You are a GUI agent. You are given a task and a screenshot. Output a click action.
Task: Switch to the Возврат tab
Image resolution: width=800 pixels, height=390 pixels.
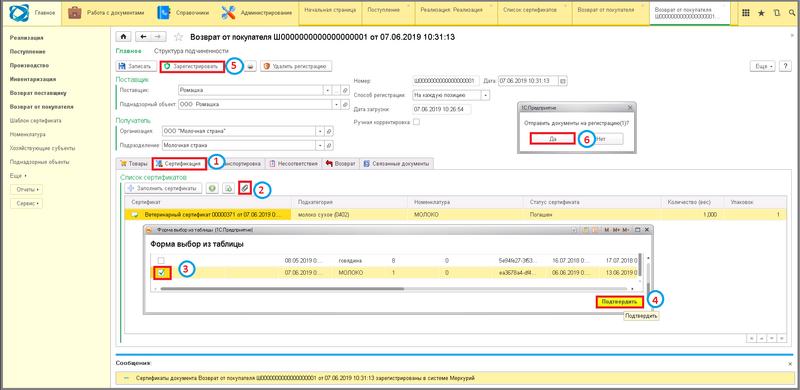(x=340, y=164)
